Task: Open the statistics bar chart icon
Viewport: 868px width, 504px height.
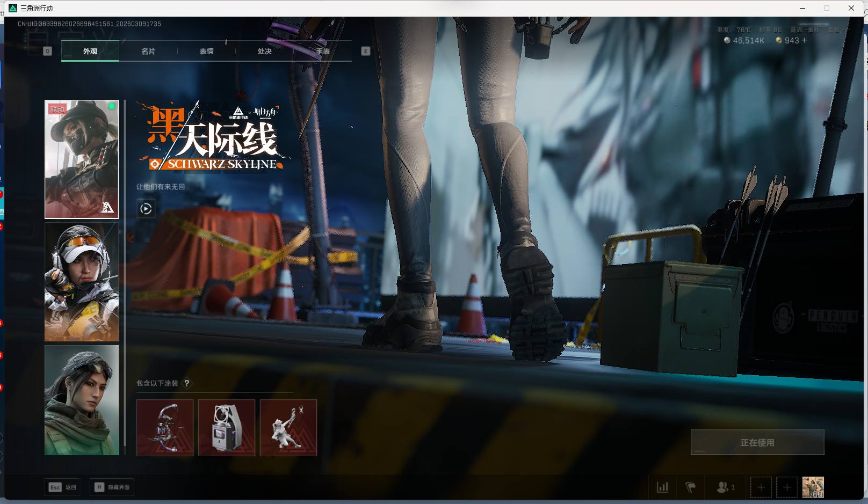Action: 663,487
